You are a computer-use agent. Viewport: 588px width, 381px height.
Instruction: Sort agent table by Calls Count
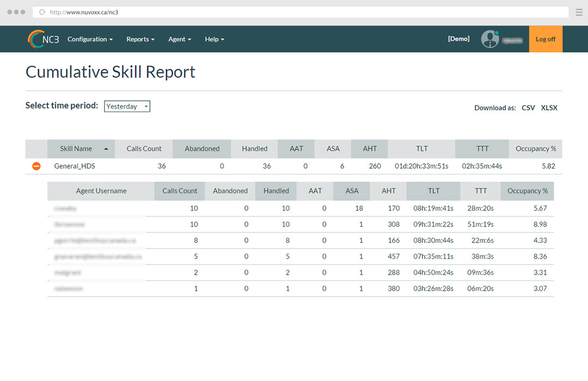pyautogui.click(x=180, y=191)
